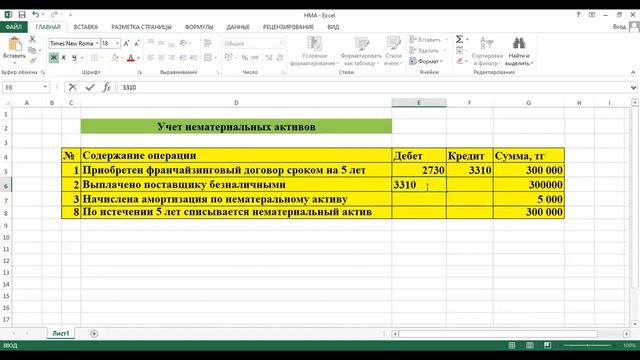This screenshot has width=640, height=360.
Task: Increase the cell indent
Action: coord(193,58)
